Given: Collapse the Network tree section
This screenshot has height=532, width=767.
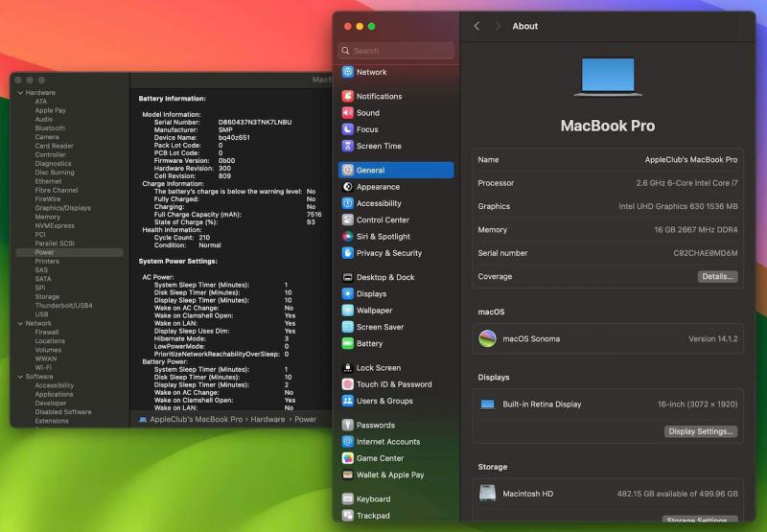Looking at the screenshot, I should (x=20, y=324).
